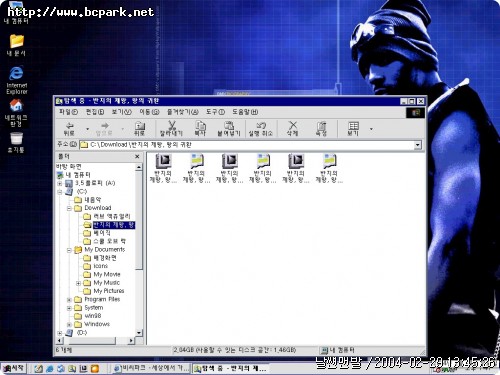Open the 즐겨찾기(A) menu
Viewport: 500px width, 375px height.
coord(182,112)
